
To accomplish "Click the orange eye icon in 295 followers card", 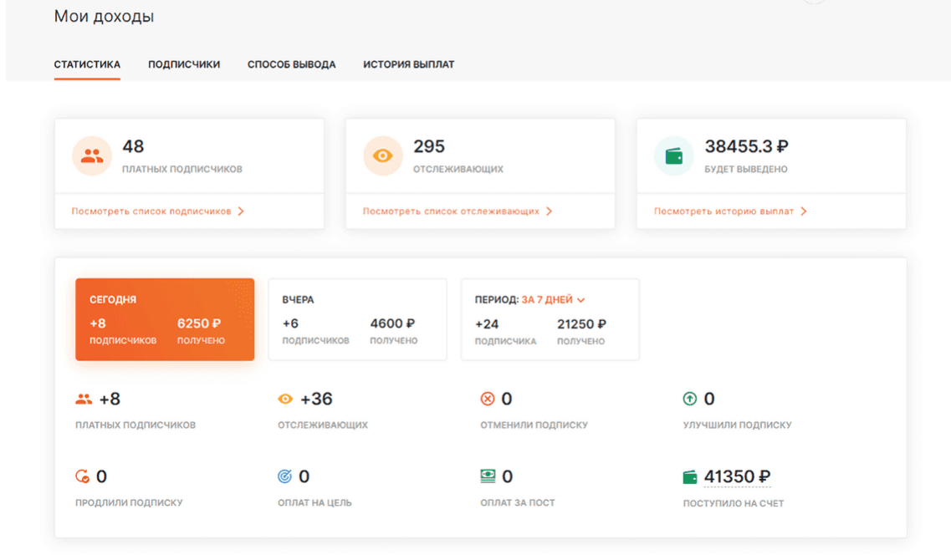I will coord(383,155).
